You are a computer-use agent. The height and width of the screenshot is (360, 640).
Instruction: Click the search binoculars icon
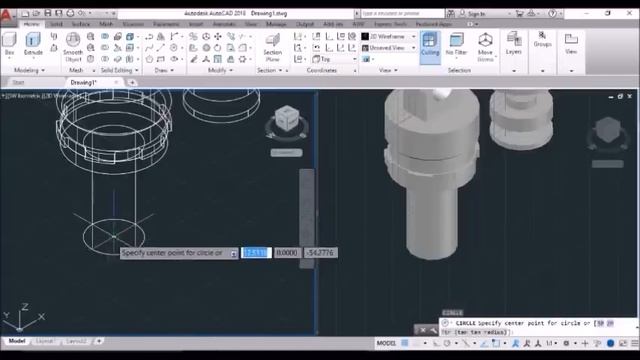coord(450,13)
